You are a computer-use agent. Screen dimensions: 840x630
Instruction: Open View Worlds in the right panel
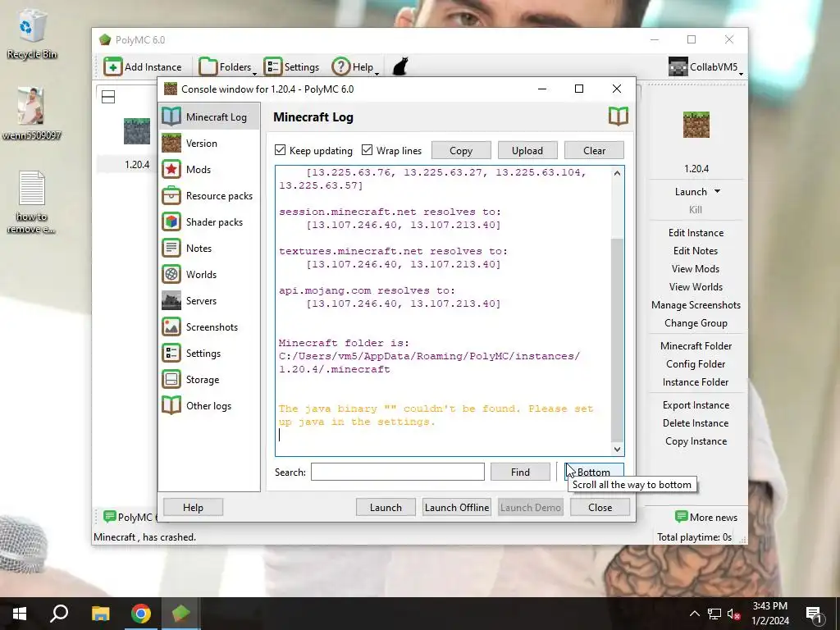click(696, 286)
